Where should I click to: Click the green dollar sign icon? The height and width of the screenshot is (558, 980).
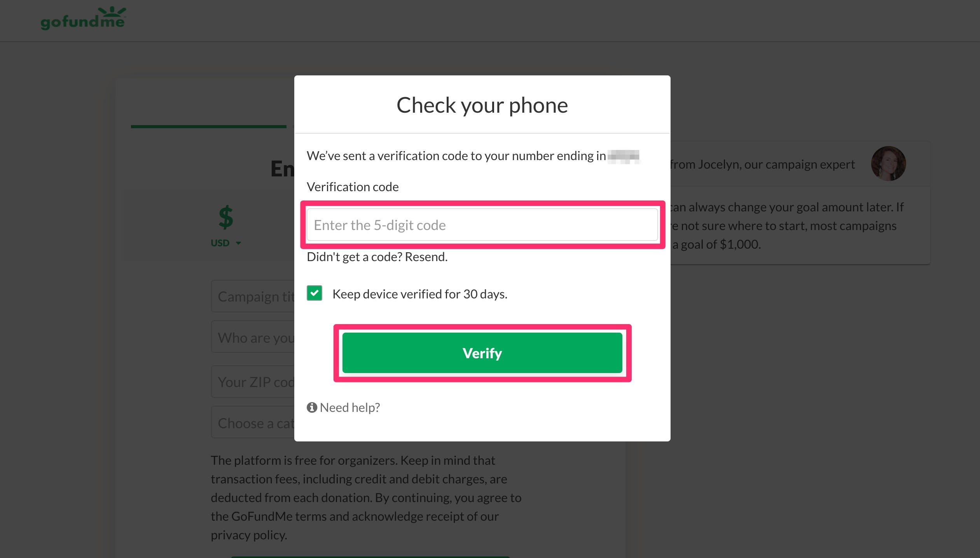(x=226, y=217)
